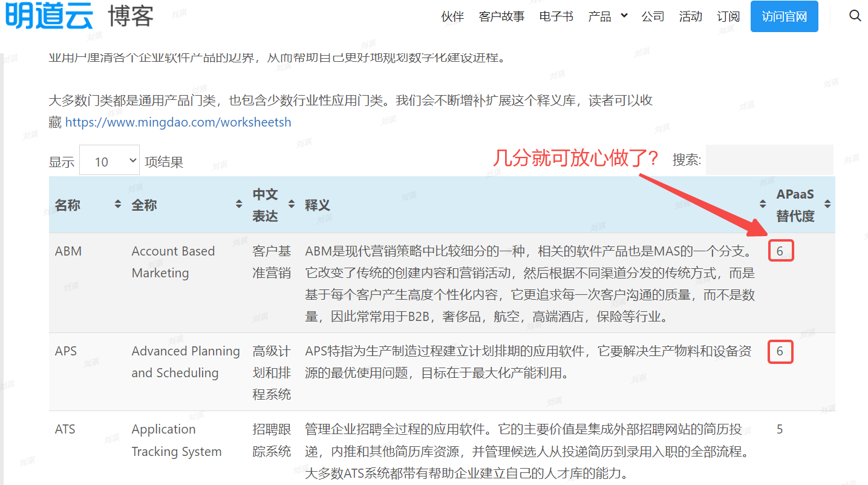Sort table by 名称 column arrows
Screen dimensions: 868x485
[117, 205]
